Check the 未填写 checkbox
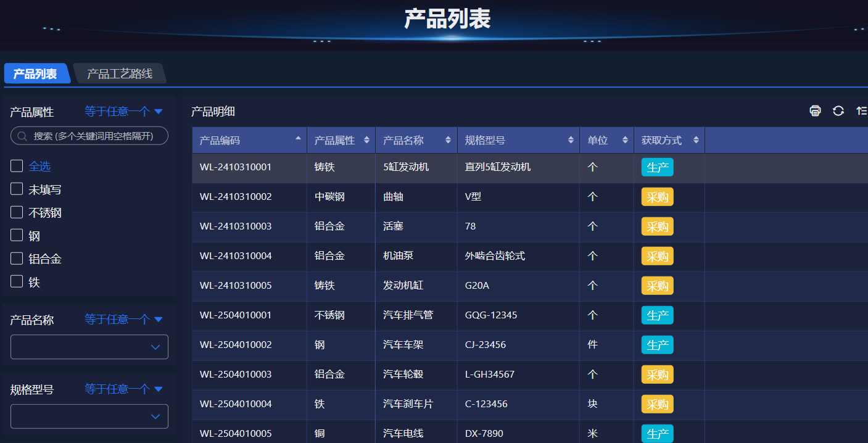 pyautogui.click(x=17, y=189)
